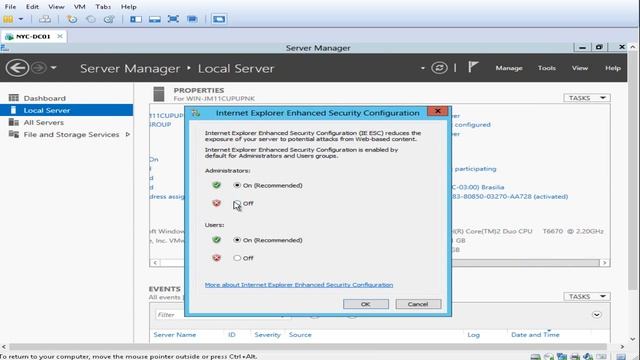Select Local Server in the sidebar
Viewport: 640px width, 360px height.
[67, 110]
